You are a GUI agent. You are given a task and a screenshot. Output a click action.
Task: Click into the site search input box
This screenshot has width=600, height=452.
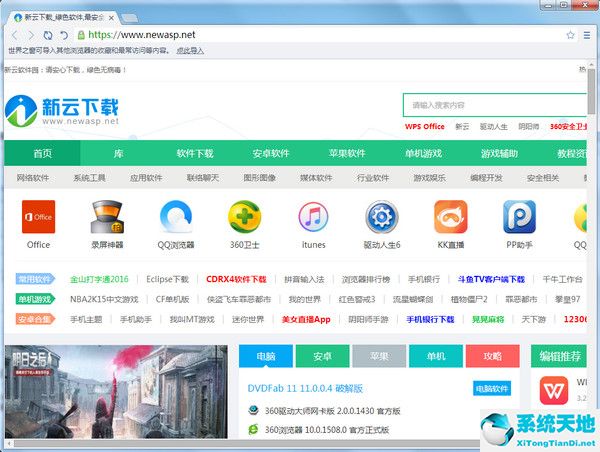tap(494, 105)
